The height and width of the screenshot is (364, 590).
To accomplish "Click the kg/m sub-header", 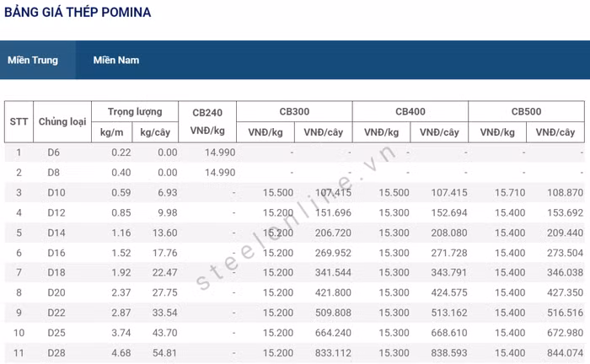I will click(112, 132).
